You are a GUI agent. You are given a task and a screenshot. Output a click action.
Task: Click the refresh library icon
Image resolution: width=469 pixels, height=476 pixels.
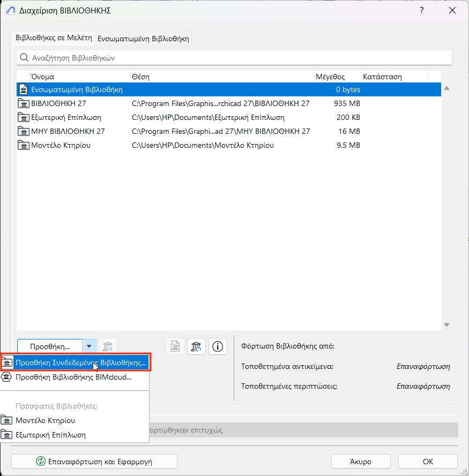click(196, 346)
